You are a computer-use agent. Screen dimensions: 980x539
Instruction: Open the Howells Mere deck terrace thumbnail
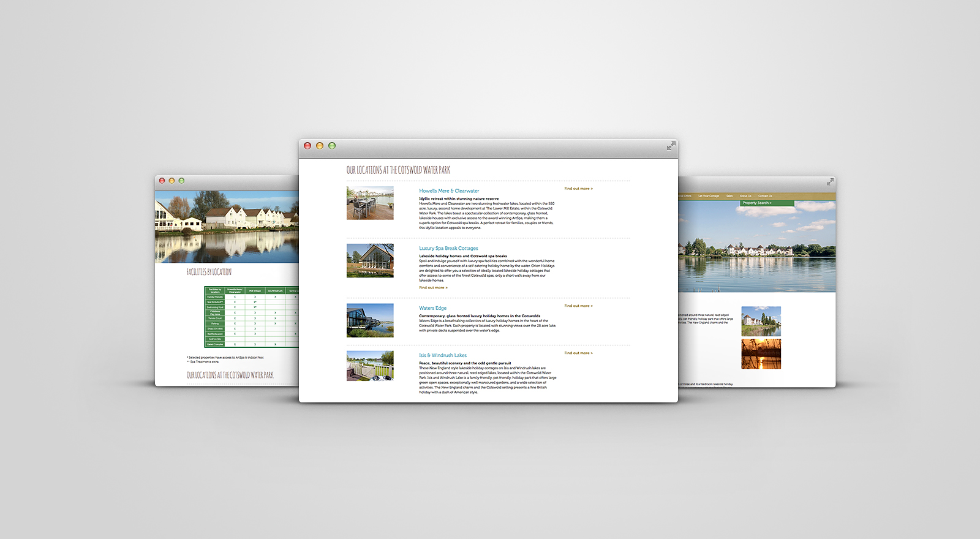(x=370, y=203)
